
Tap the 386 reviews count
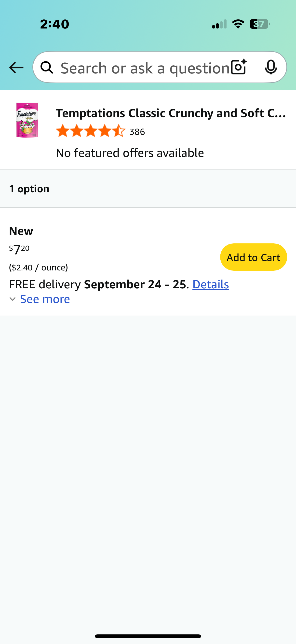pos(137,132)
